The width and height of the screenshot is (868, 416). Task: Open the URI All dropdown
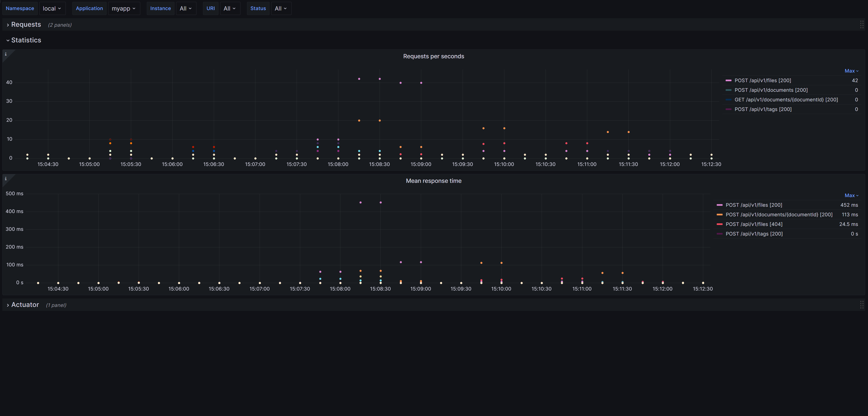(230, 8)
